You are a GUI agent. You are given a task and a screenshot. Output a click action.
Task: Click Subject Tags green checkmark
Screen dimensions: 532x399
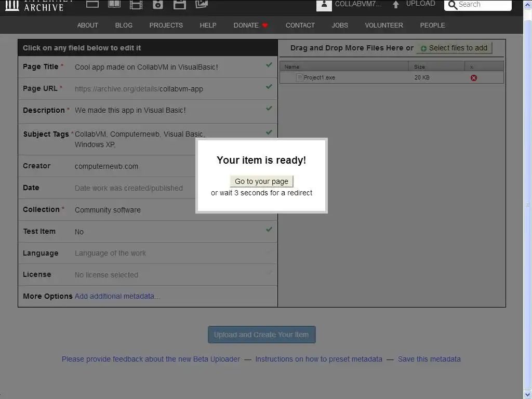[269, 132]
